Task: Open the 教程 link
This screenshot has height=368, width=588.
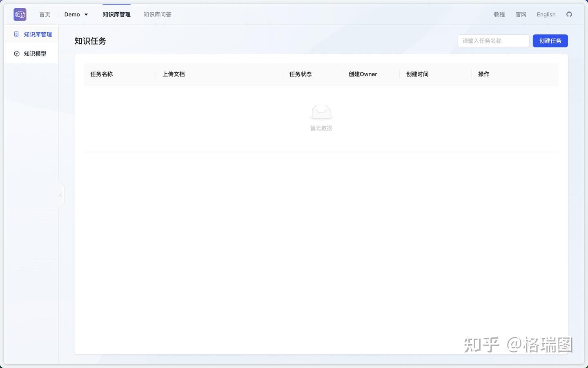Action: pyautogui.click(x=499, y=14)
